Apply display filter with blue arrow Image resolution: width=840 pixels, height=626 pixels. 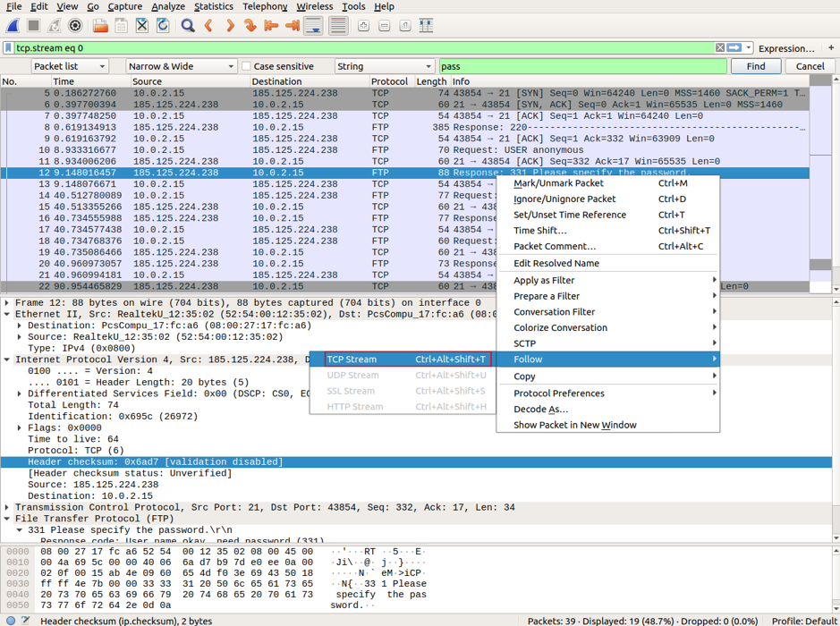pos(734,48)
